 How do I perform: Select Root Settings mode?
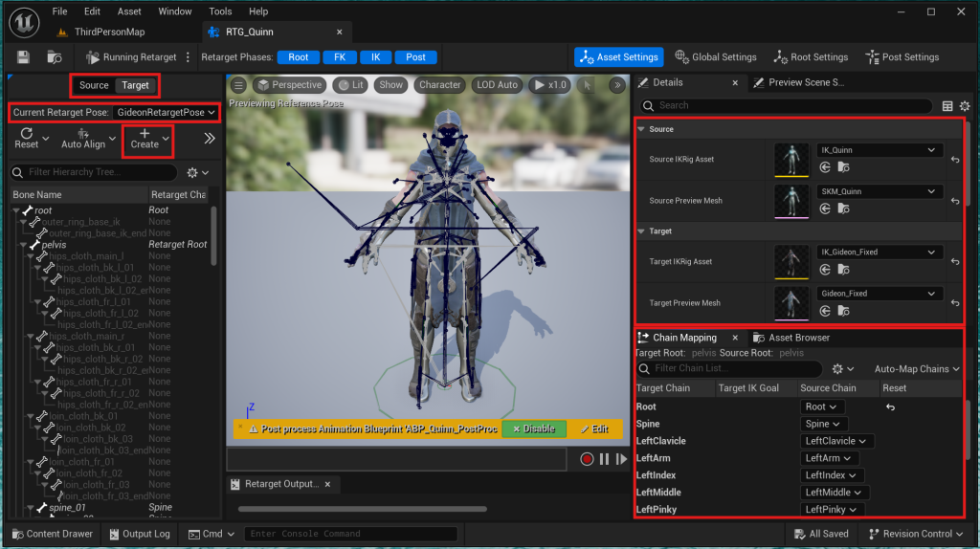click(x=811, y=56)
